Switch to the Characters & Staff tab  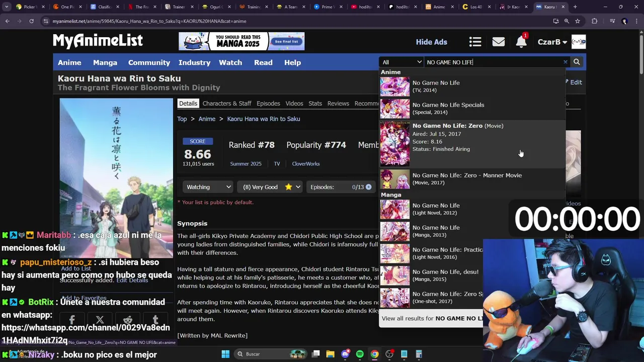pyautogui.click(x=227, y=104)
